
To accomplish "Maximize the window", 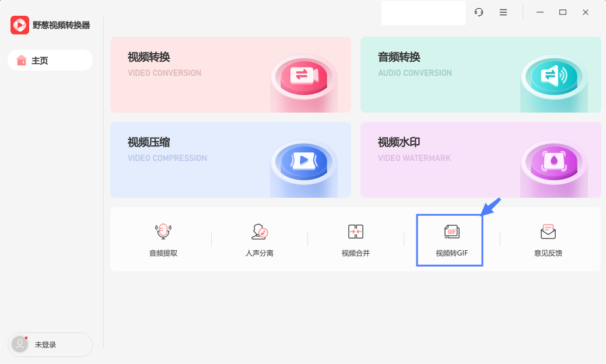I will [563, 12].
